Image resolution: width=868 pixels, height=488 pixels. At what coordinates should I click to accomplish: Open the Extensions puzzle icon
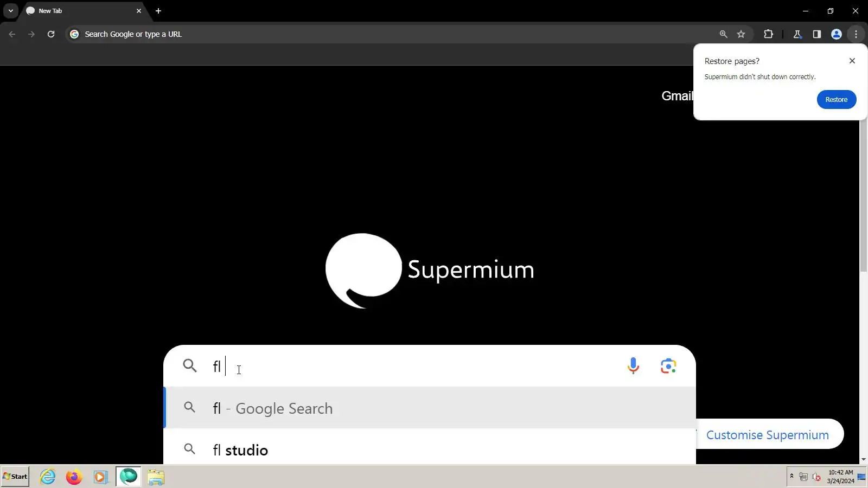coord(768,34)
